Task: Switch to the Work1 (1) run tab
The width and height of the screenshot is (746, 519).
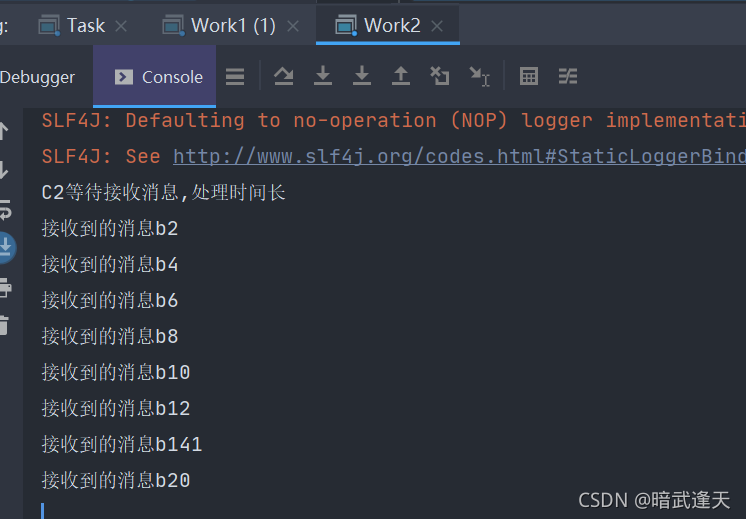Action: (x=233, y=26)
